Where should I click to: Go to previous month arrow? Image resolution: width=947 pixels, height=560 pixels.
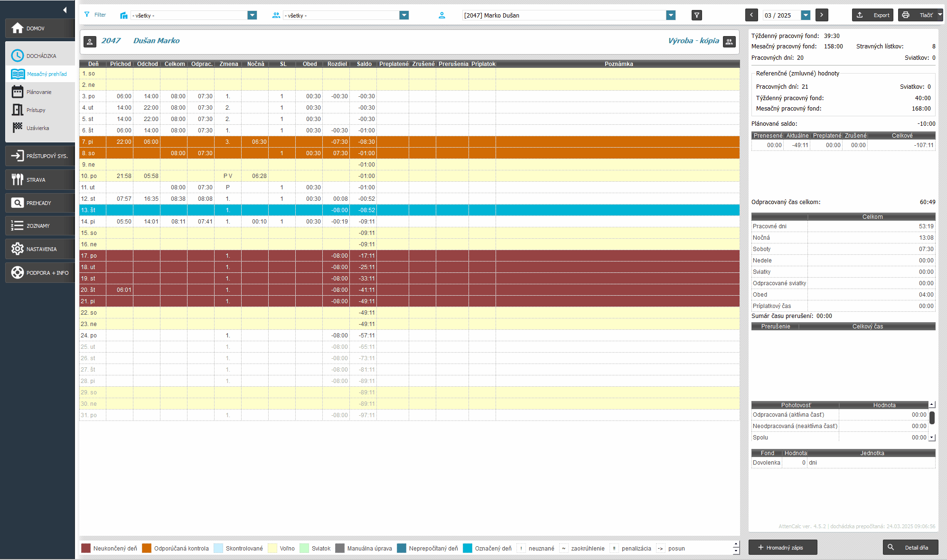click(x=751, y=15)
